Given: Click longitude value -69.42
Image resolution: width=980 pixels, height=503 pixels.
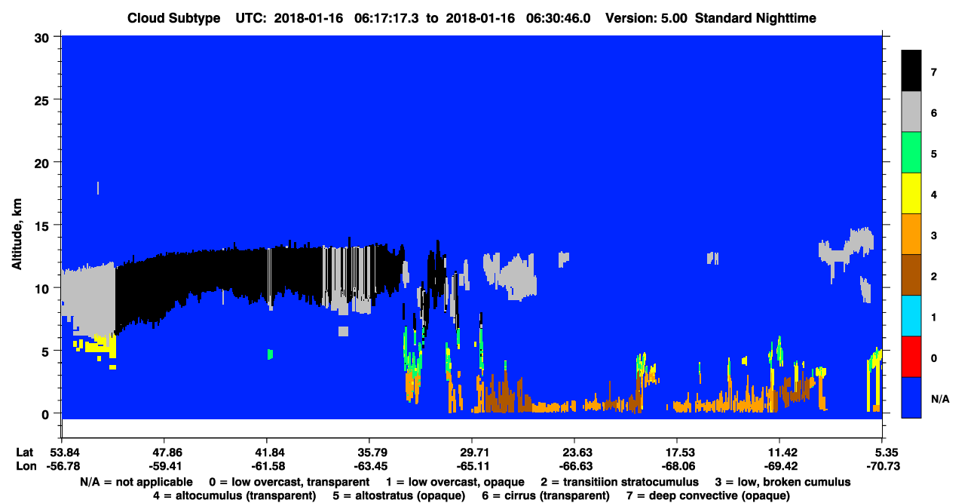Looking at the screenshot, I should point(779,466).
